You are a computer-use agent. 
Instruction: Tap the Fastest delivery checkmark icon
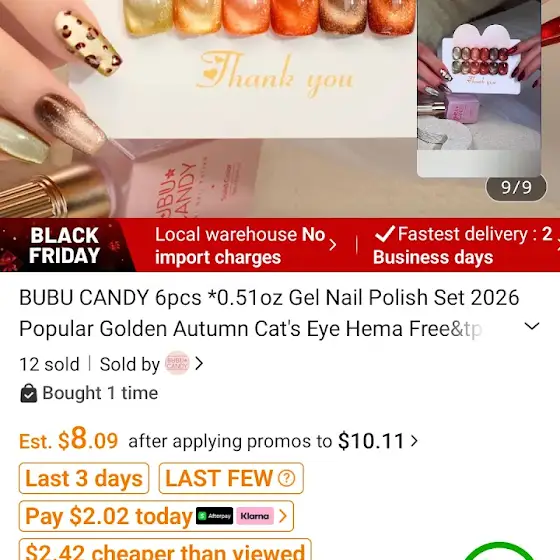[x=384, y=234]
